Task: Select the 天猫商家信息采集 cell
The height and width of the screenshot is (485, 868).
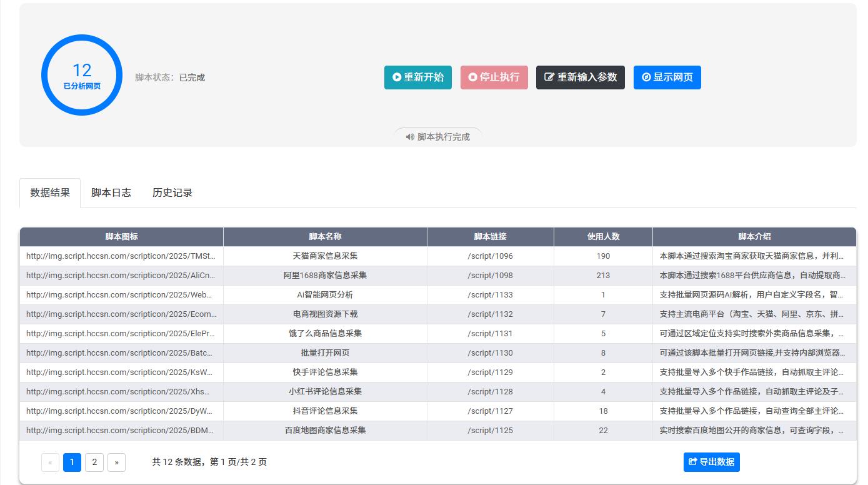Action: (325, 256)
